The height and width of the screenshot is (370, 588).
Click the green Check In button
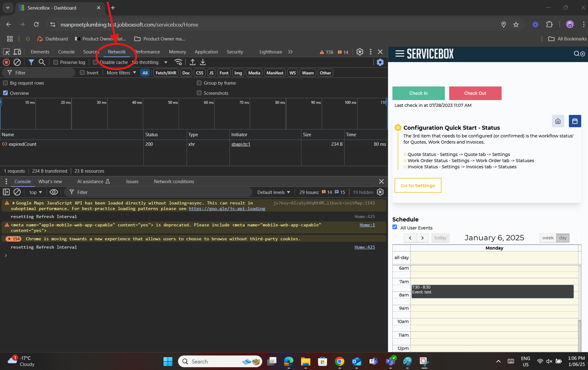point(418,93)
